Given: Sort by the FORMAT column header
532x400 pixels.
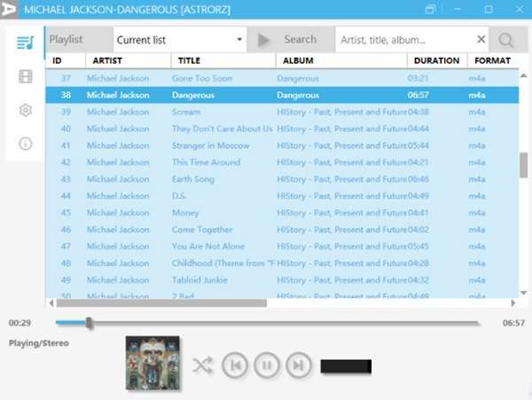Looking at the screenshot, I should (493, 60).
